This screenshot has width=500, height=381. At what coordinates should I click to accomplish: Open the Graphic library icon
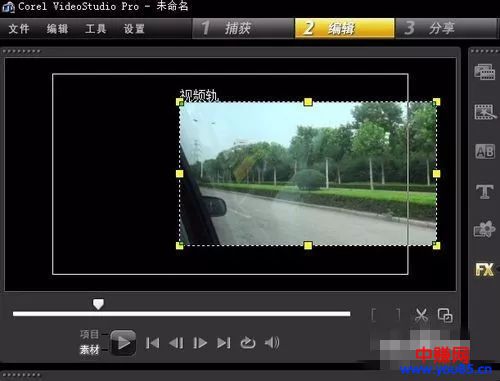click(485, 230)
